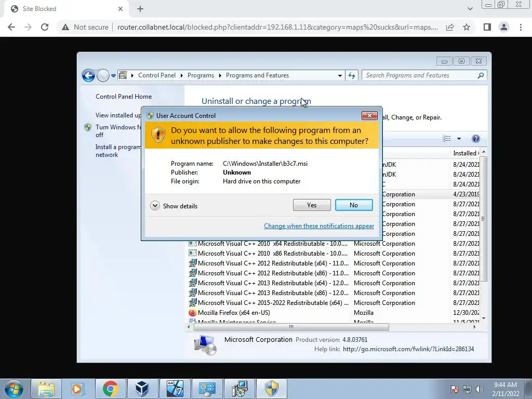Click the magnifier search icon in Control Panel
The width and height of the screenshot is (532, 399).
(481, 75)
